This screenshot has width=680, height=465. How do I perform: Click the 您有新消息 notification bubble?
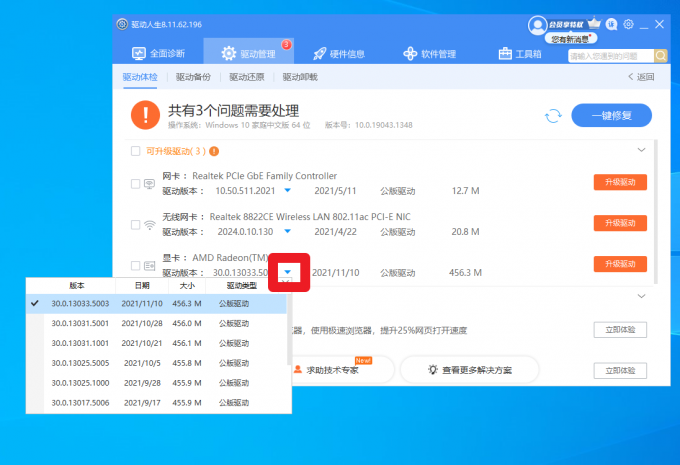[x=571, y=39]
